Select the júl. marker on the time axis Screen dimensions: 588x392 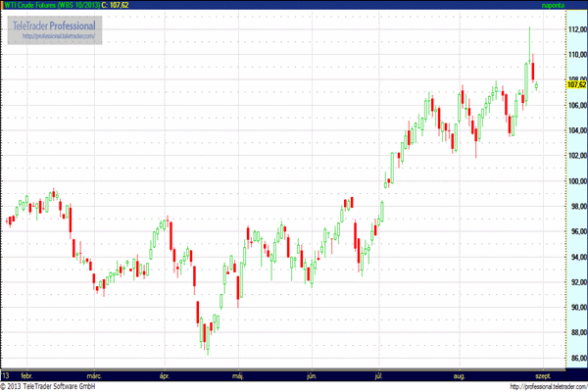(x=378, y=375)
